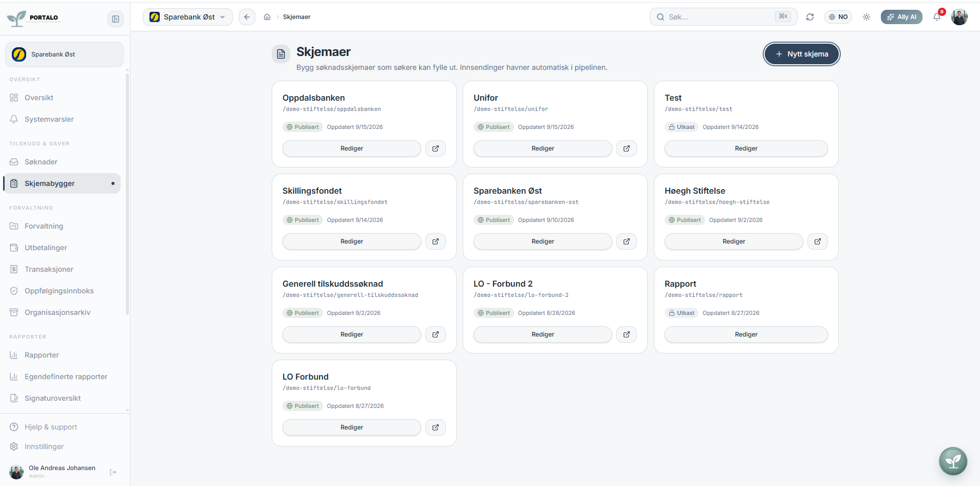Open notifications bell

pos(937,16)
